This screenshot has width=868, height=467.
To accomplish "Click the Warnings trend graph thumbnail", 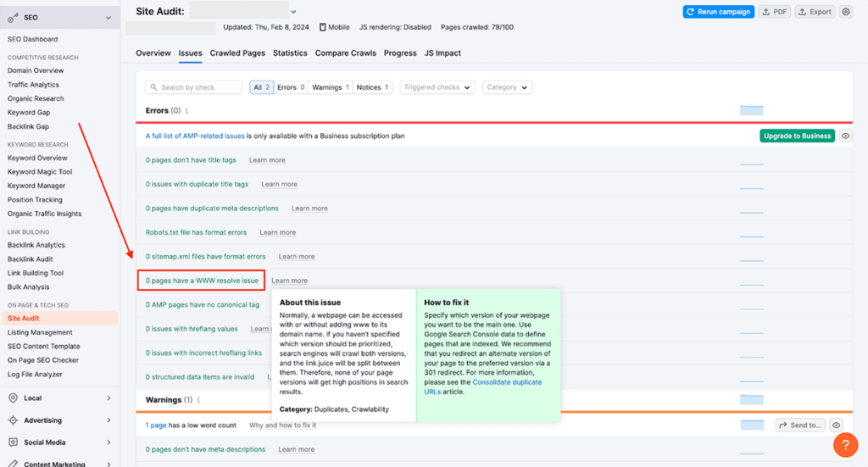I will click(752, 399).
